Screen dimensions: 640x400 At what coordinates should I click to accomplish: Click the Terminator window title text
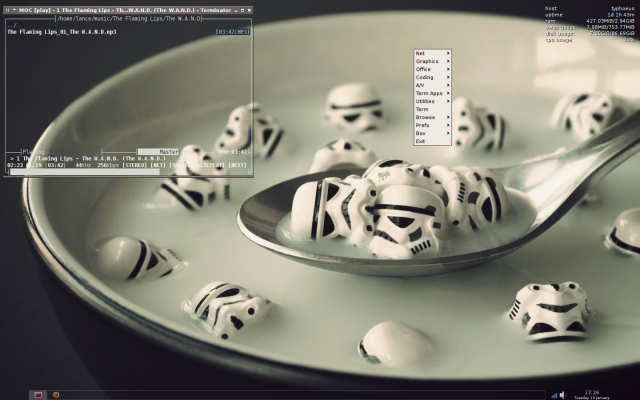point(125,10)
